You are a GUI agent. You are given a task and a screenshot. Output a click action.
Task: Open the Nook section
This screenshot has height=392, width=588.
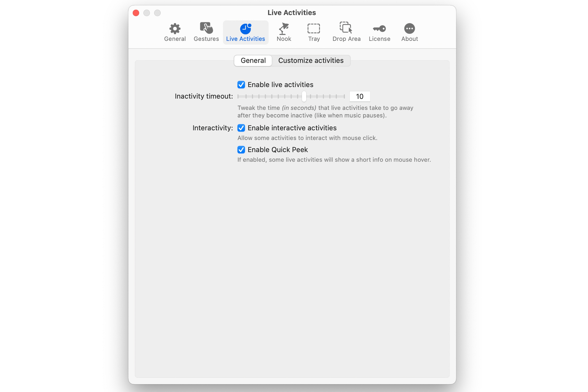(284, 32)
